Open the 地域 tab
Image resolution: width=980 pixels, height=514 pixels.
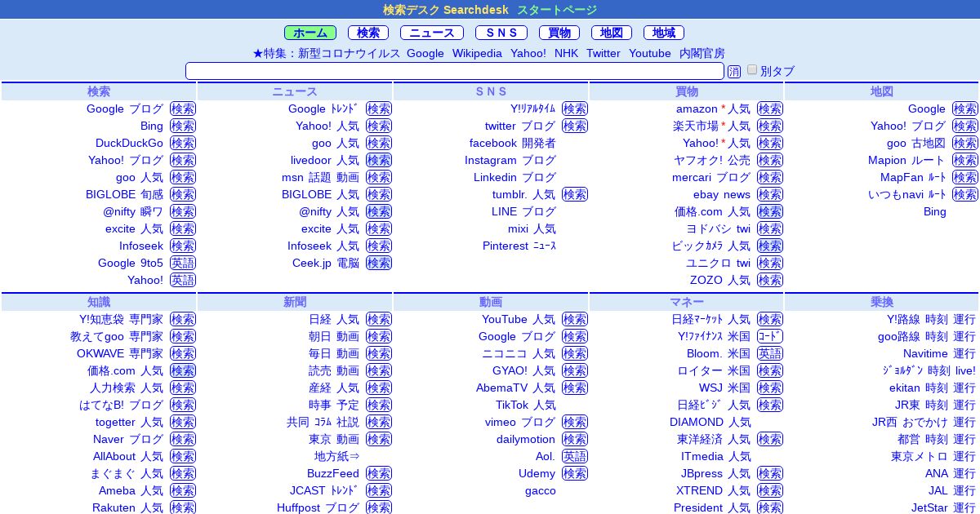(664, 33)
